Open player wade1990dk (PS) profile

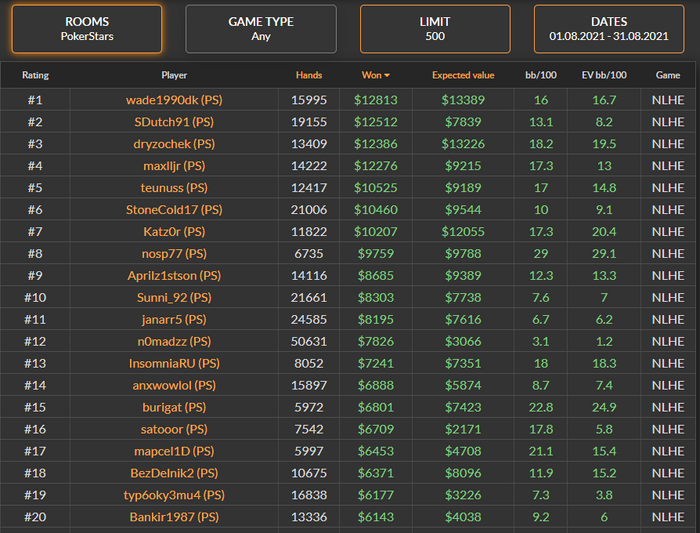click(x=174, y=100)
